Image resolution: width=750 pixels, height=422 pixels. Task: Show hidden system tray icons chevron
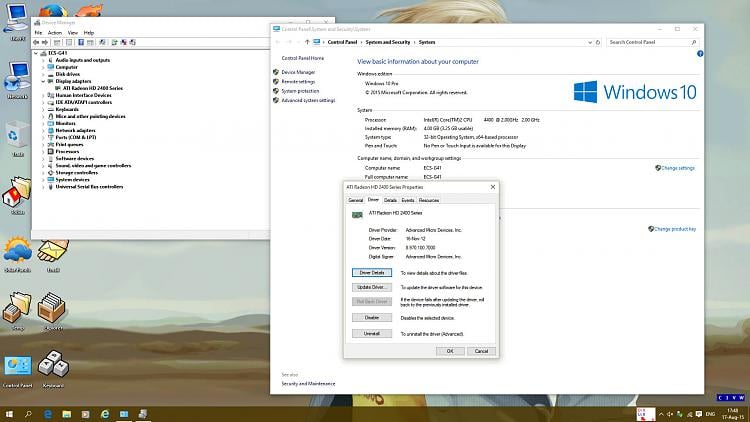pyautogui.click(x=661, y=414)
